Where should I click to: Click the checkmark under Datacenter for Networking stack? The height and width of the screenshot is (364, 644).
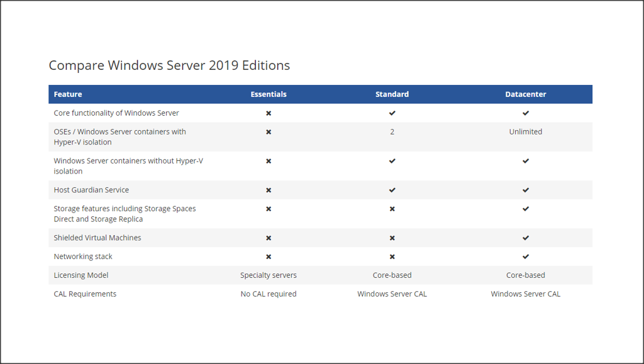pyautogui.click(x=526, y=256)
